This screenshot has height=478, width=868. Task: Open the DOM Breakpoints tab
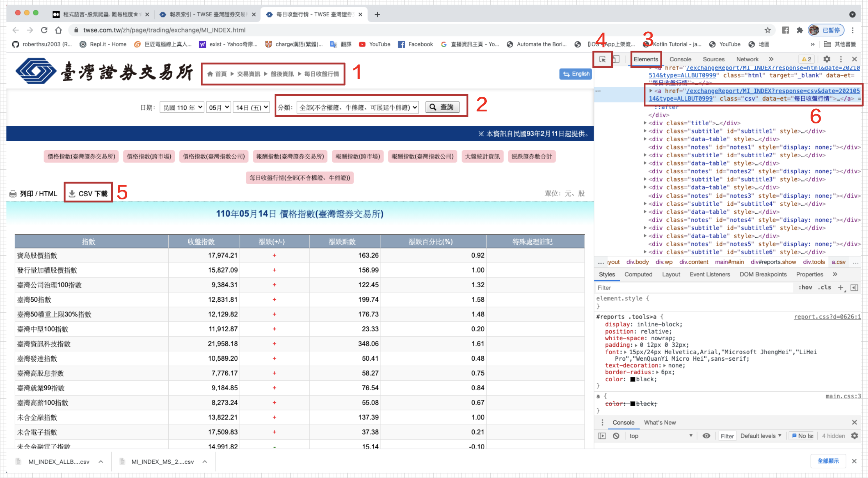click(763, 274)
